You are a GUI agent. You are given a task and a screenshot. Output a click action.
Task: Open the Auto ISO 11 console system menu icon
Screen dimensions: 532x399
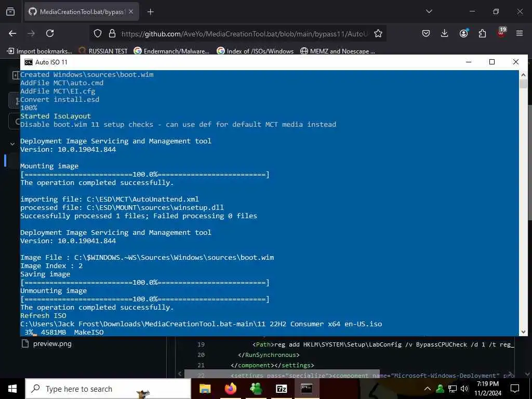(x=29, y=62)
